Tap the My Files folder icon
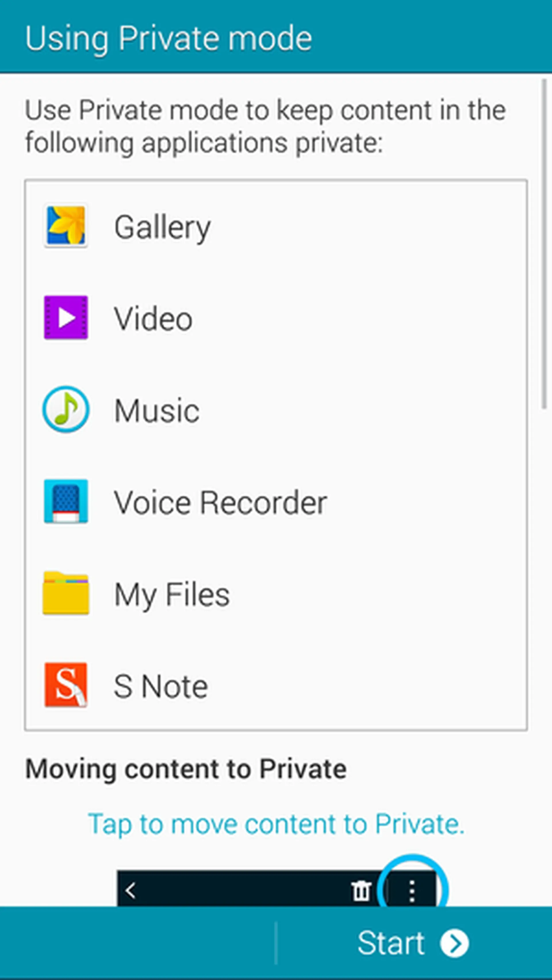The width and height of the screenshot is (552, 980). (x=66, y=593)
